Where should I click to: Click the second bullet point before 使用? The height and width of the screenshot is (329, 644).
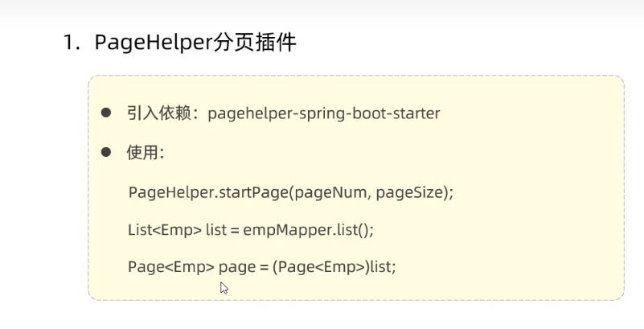105,153
